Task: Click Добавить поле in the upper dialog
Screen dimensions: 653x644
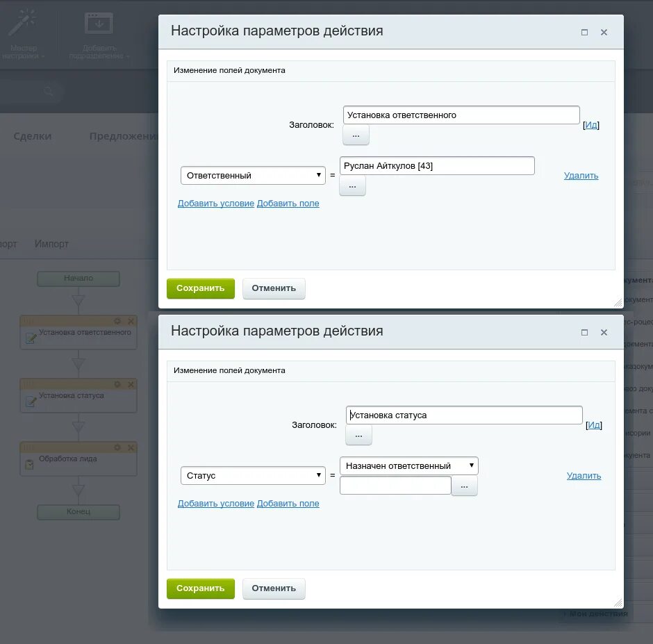Action: [288, 204]
